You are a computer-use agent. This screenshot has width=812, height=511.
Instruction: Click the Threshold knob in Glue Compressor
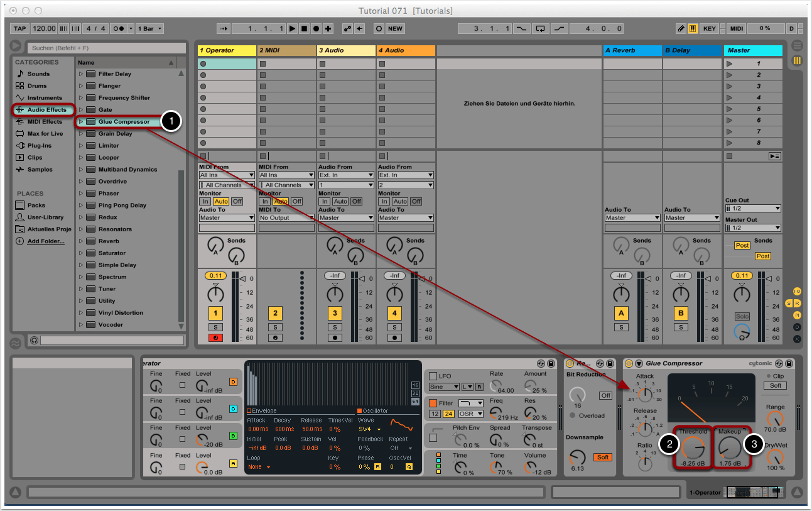tap(693, 448)
